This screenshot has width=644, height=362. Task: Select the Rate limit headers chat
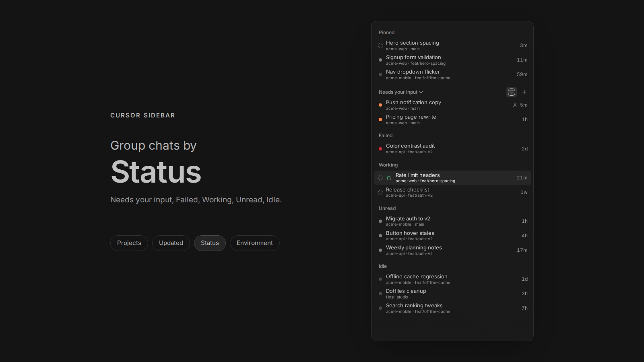pyautogui.click(x=452, y=178)
